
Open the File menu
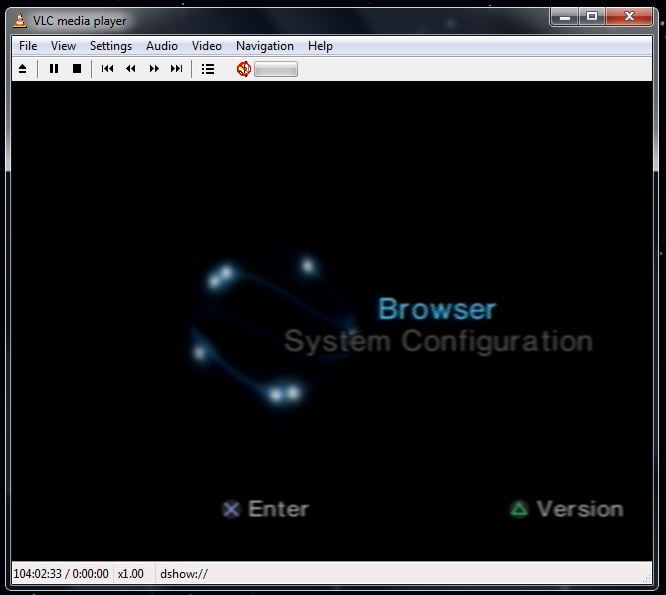pyautogui.click(x=28, y=46)
